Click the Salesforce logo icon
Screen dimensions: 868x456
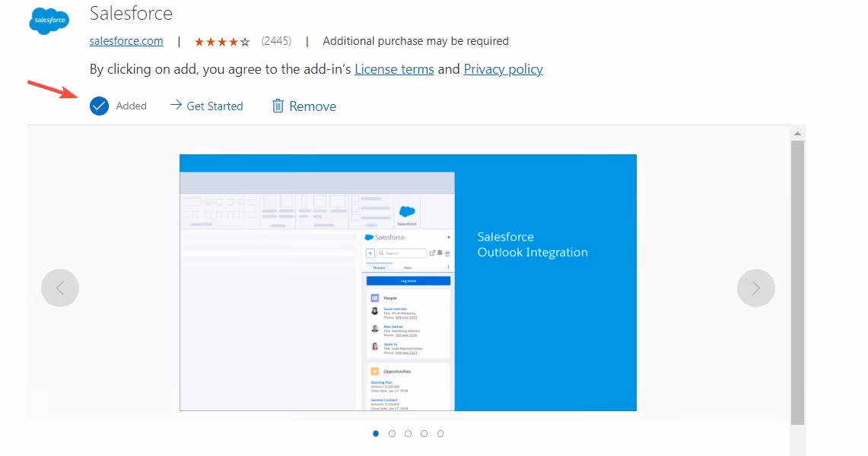(49, 21)
